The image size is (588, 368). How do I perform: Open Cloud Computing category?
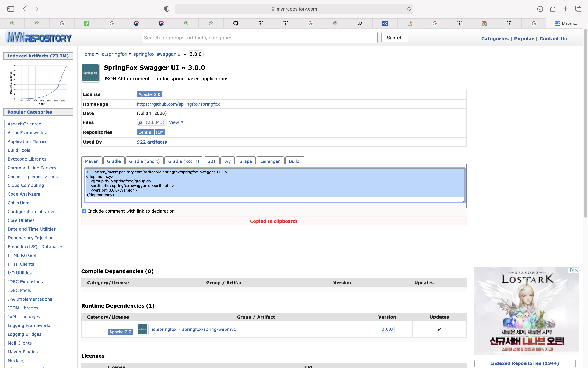tap(26, 185)
